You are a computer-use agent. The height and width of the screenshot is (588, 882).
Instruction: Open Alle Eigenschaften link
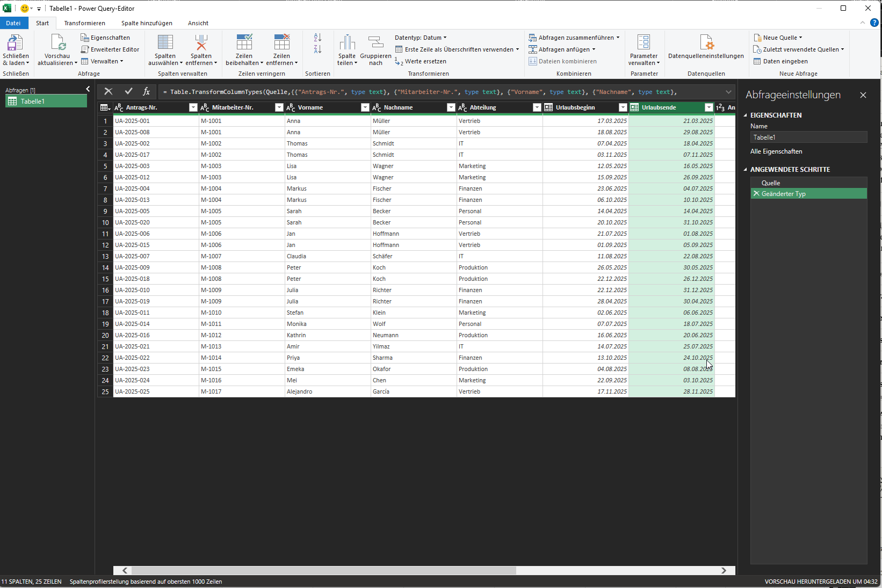point(776,151)
